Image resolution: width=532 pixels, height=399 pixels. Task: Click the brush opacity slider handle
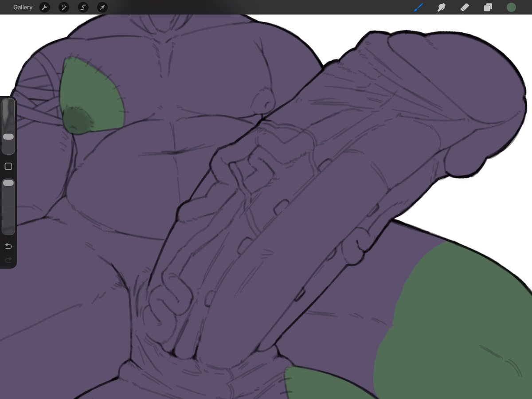8,183
